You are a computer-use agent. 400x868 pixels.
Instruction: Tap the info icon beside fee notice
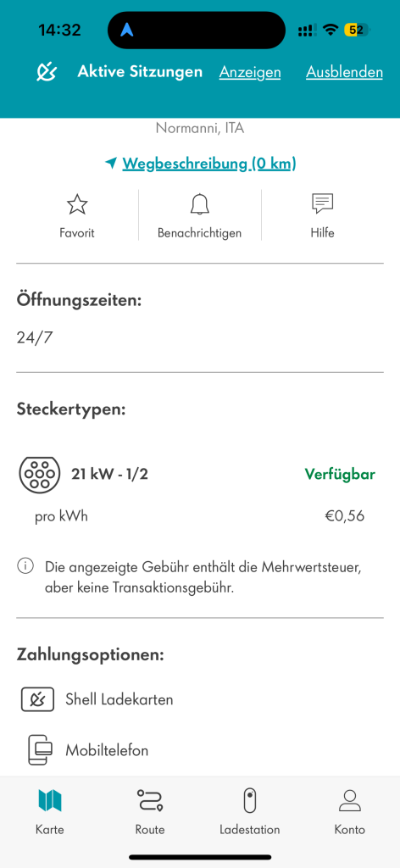25,566
